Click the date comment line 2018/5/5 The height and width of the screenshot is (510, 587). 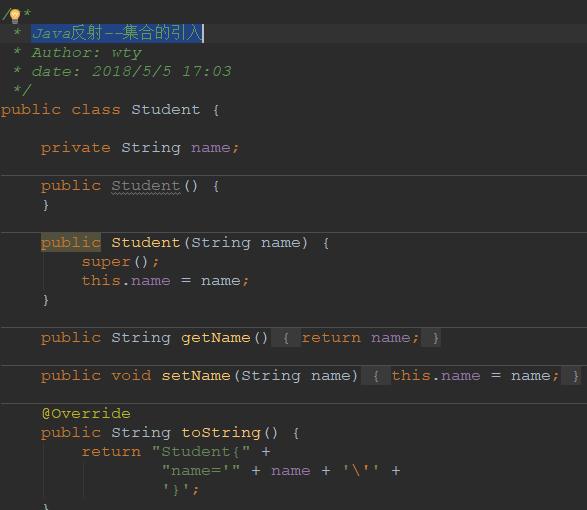point(131,72)
